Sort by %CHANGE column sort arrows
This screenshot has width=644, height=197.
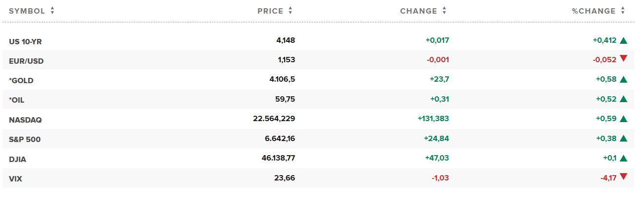click(623, 11)
